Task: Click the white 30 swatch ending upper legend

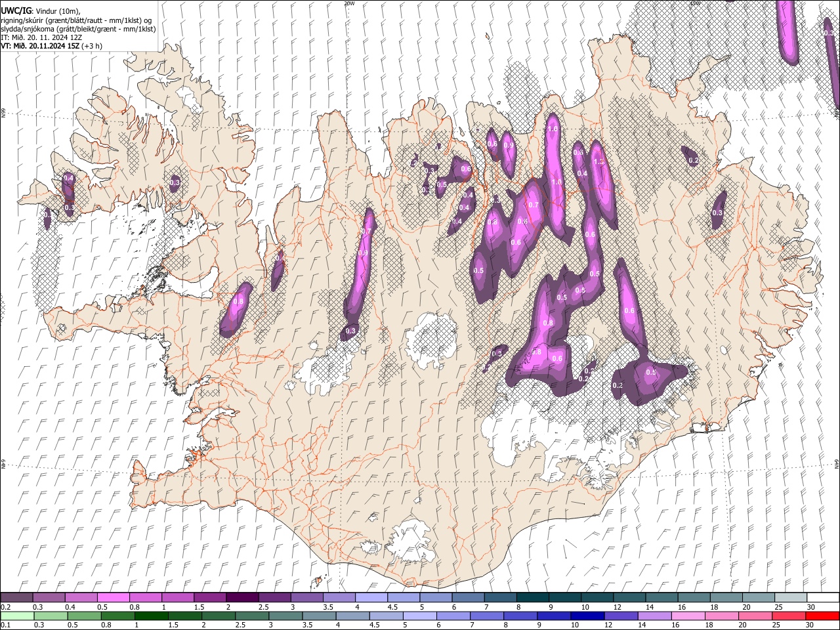Action: pos(823,598)
